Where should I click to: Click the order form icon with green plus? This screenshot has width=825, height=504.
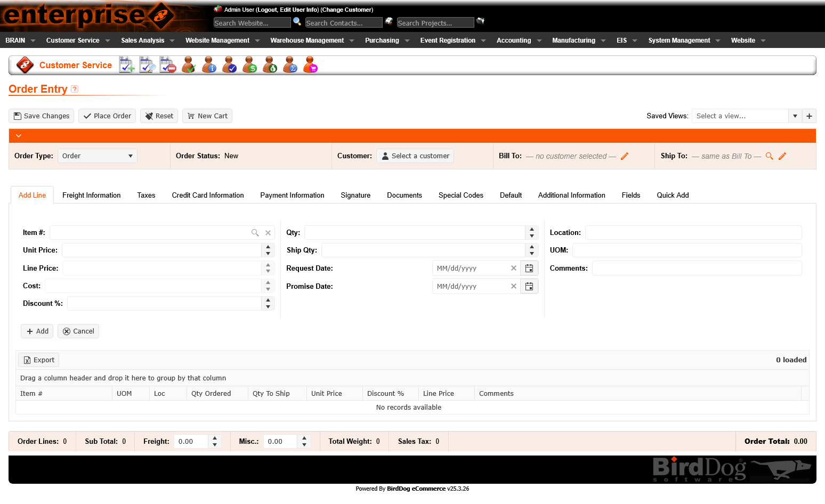tap(127, 65)
